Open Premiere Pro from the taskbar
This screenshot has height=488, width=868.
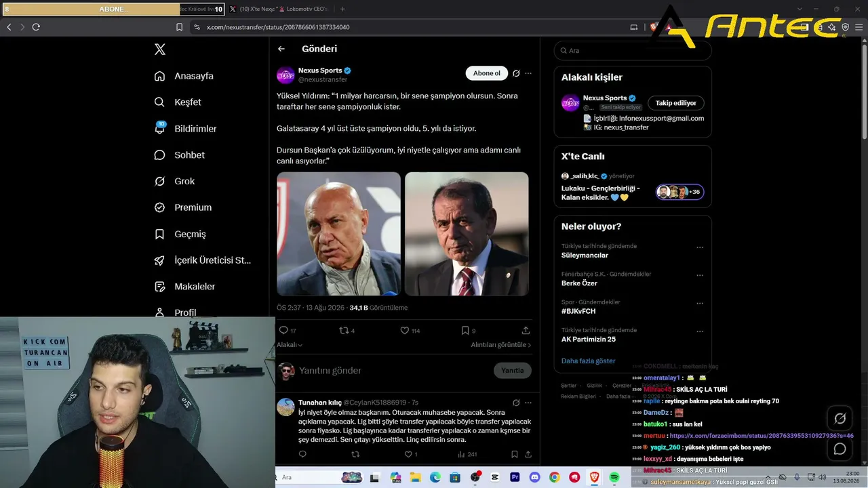pos(515,477)
